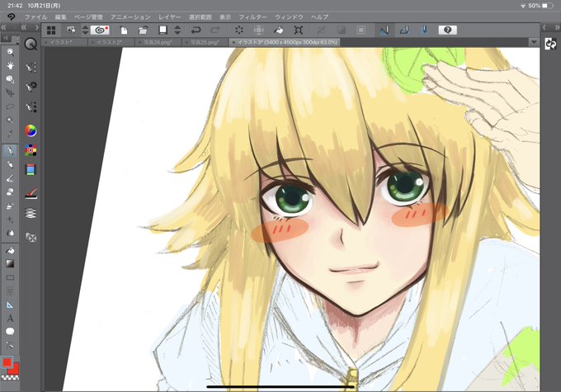The image size is (561, 392).
Task: Expand right palette dock double chevron
Action: [x=557, y=27]
